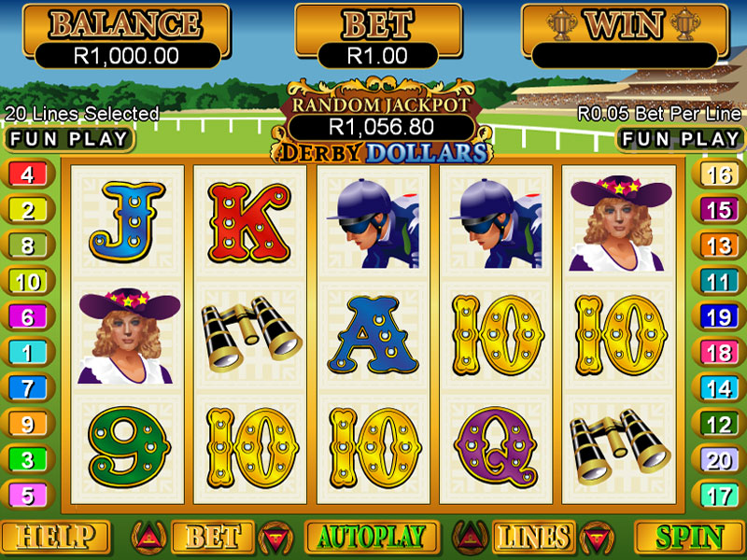Click the blue letter A symbol on center reel
The height and width of the screenshot is (560, 747).
373,335
